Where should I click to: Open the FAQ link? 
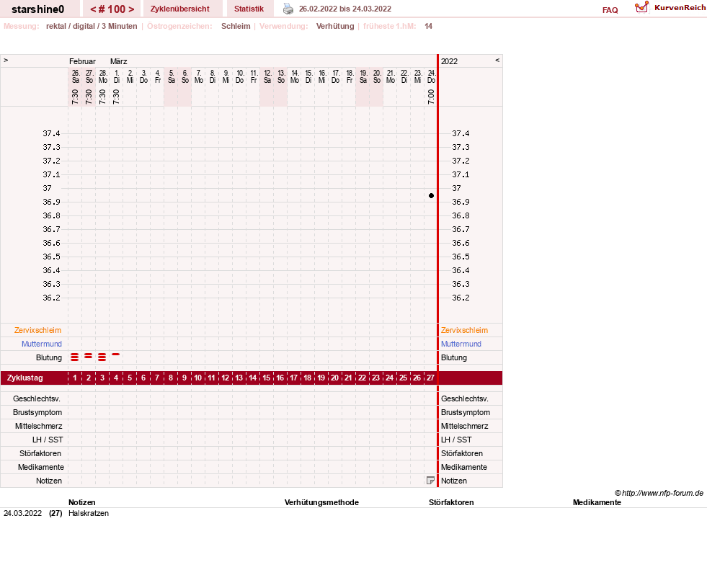[610, 10]
